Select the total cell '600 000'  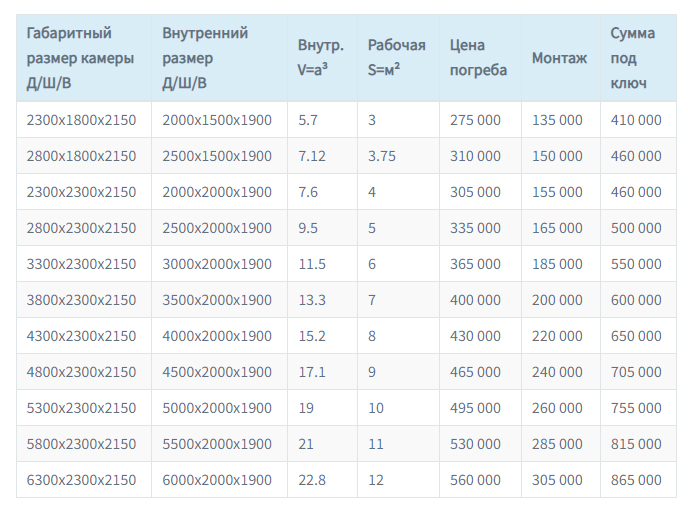[x=638, y=300]
